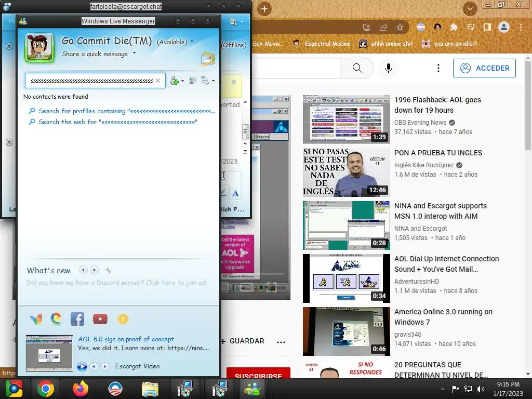Open the contact list layout icon in Messenger

coord(193,81)
